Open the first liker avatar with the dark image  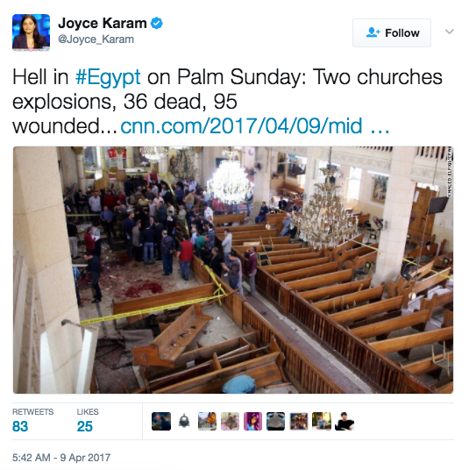tap(161, 421)
